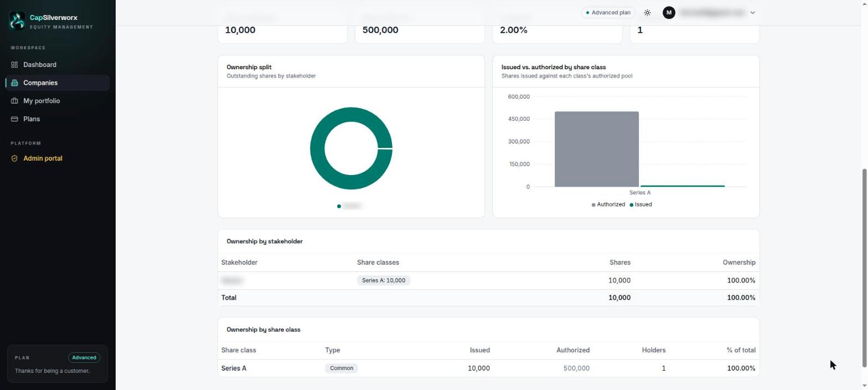The image size is (868, 390).
Task: Click the Series A share class row name
Action: click(234, 368)
